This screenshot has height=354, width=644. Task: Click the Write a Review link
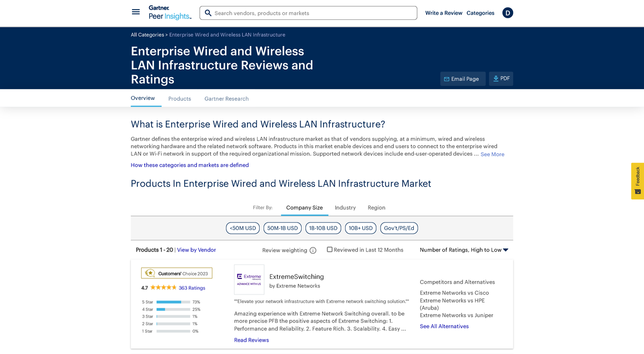click(444, 13)
